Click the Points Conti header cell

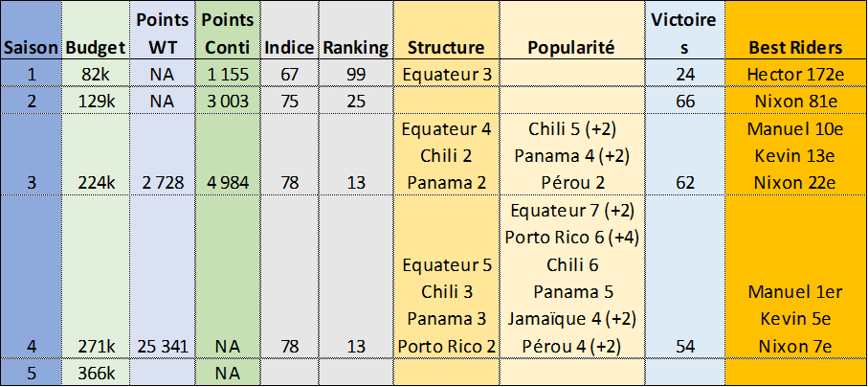pos(228,33)
